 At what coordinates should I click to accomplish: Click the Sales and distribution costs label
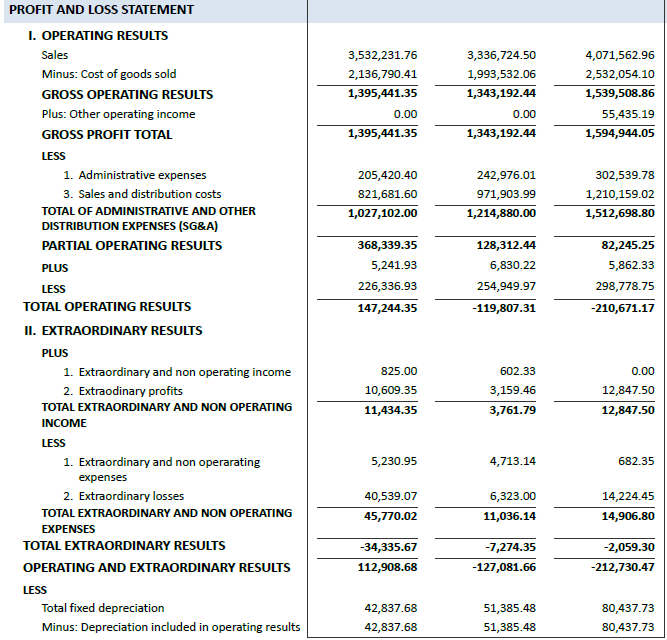(x=150, y=194)
